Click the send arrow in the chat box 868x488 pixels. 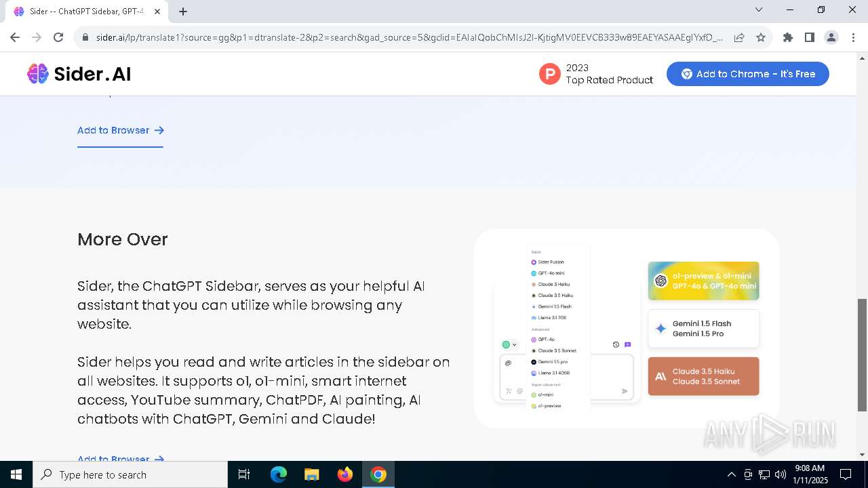[x=625, y=391]
